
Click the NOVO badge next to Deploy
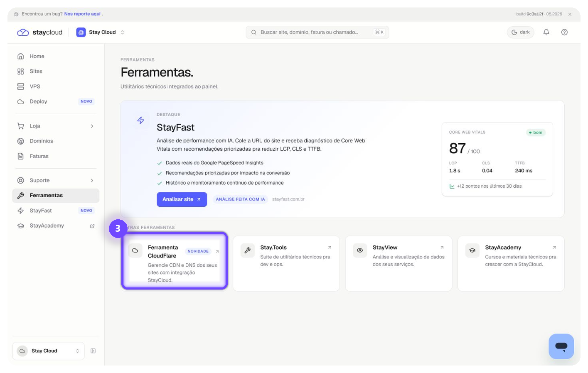[x=86, y=101]
